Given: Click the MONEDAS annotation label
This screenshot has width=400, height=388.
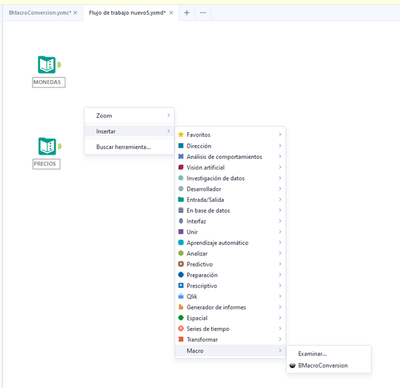Looking at the screenshot, I should (x=49, y=82).
